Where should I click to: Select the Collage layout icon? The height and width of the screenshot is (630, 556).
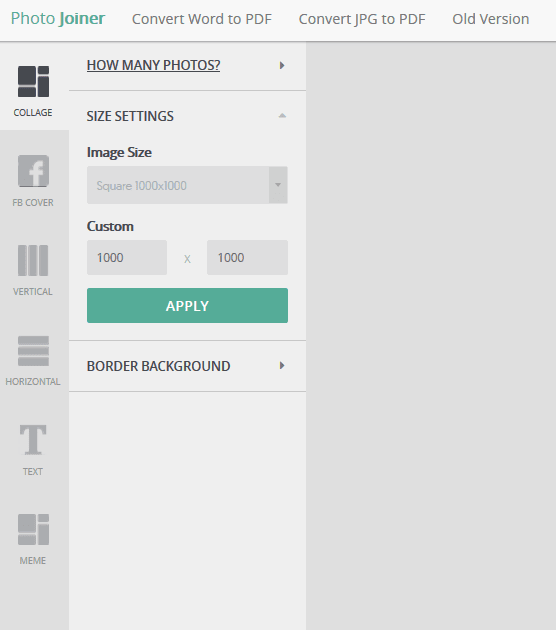tap(33, 82)
